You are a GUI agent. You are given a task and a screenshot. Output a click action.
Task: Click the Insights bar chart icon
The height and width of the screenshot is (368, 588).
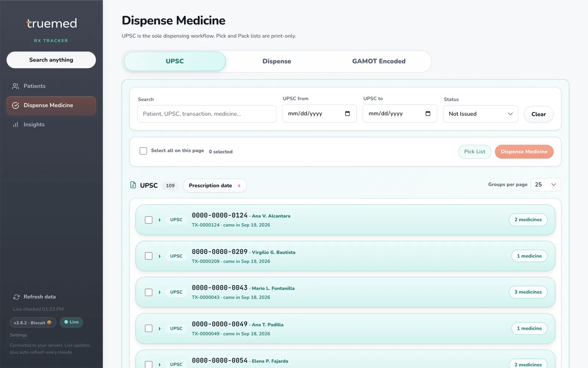15,125
